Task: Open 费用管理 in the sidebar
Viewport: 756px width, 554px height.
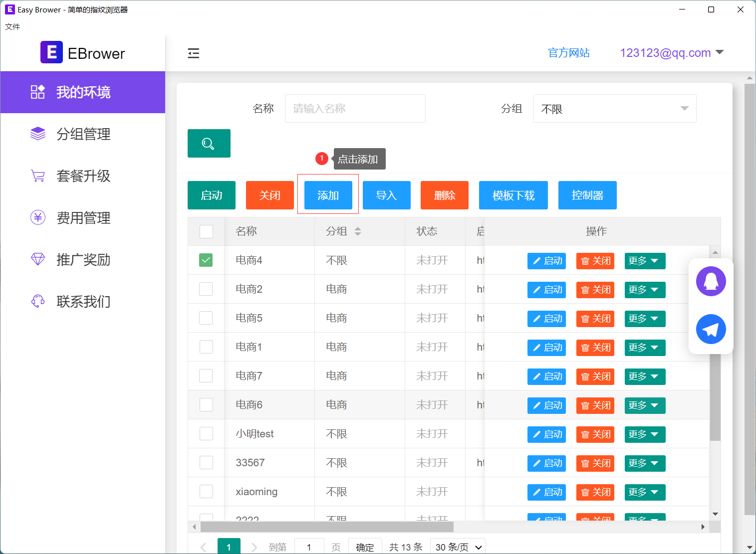Action: pyautogui.click(x=83, y=218)
